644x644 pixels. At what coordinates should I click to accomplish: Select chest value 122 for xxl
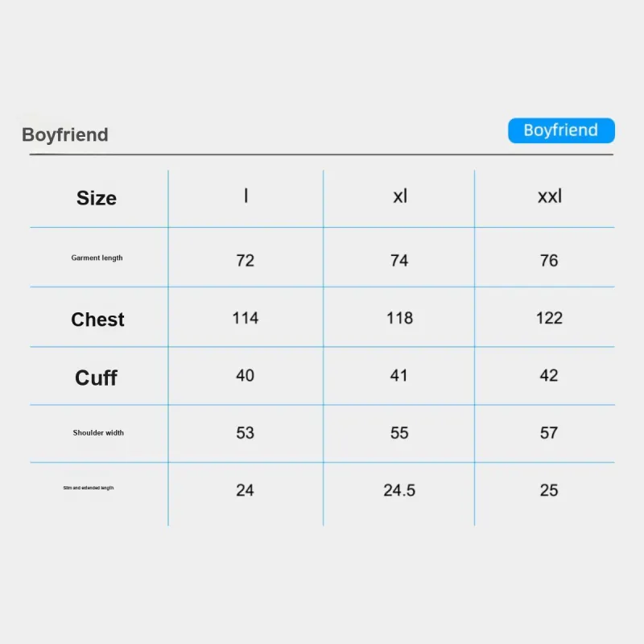(549, 318)
